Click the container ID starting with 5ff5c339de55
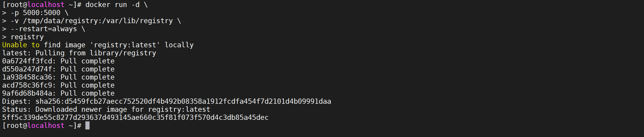 click(135, 118)
